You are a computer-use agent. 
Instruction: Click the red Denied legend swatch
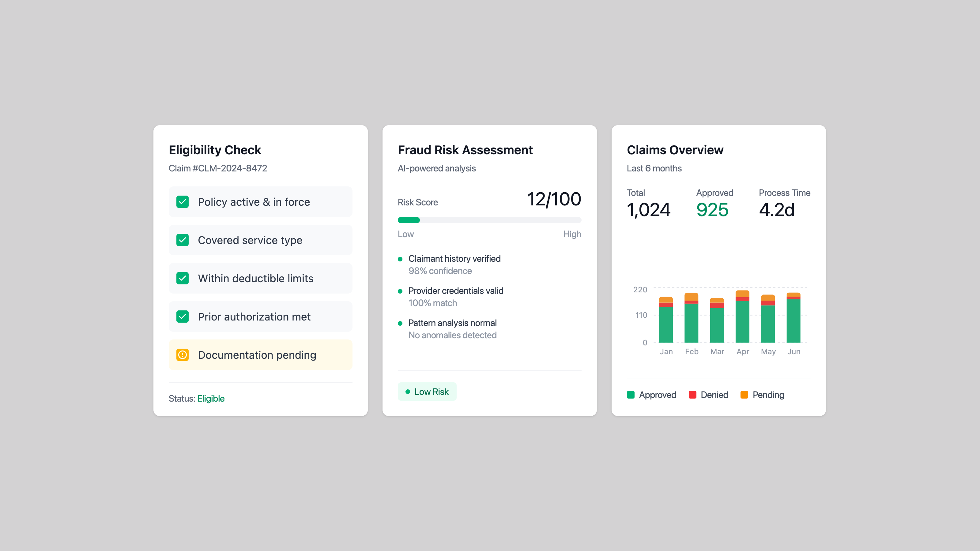(693, 395)
